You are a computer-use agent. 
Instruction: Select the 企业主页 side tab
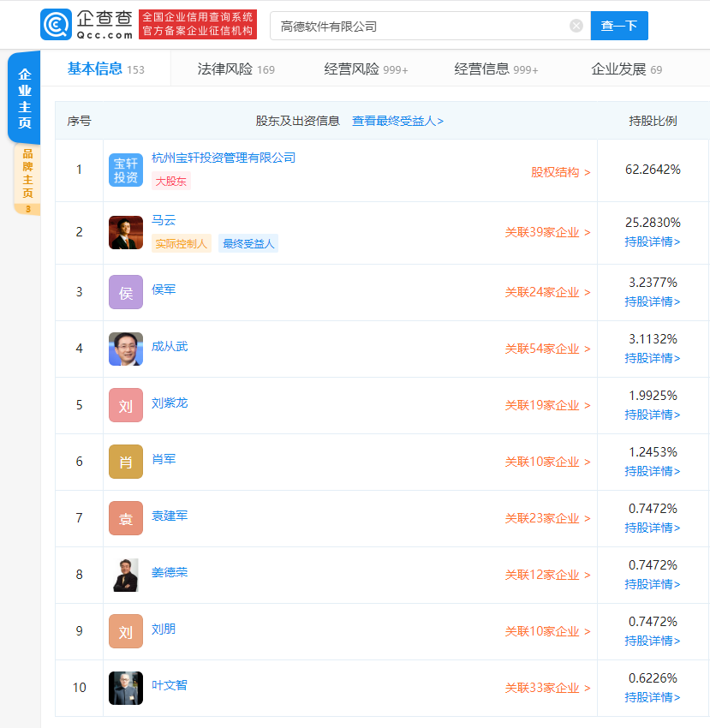click(x=24, y=98)
